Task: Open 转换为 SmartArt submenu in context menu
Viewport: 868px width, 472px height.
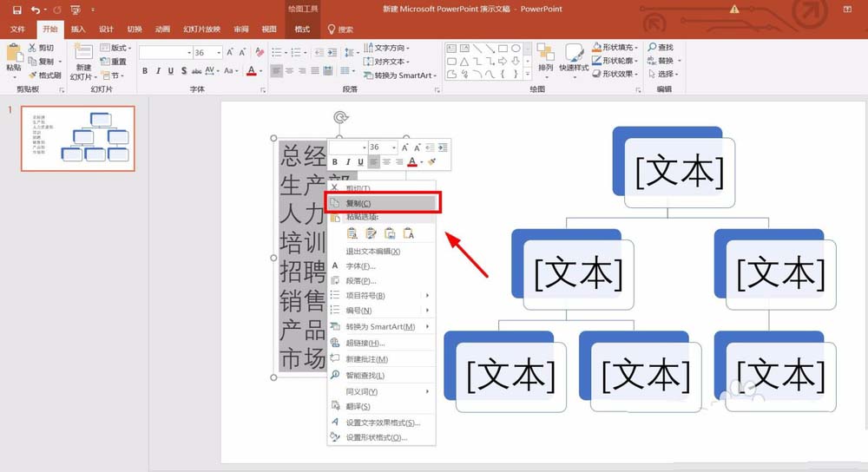Action: (x=381, y=326)
